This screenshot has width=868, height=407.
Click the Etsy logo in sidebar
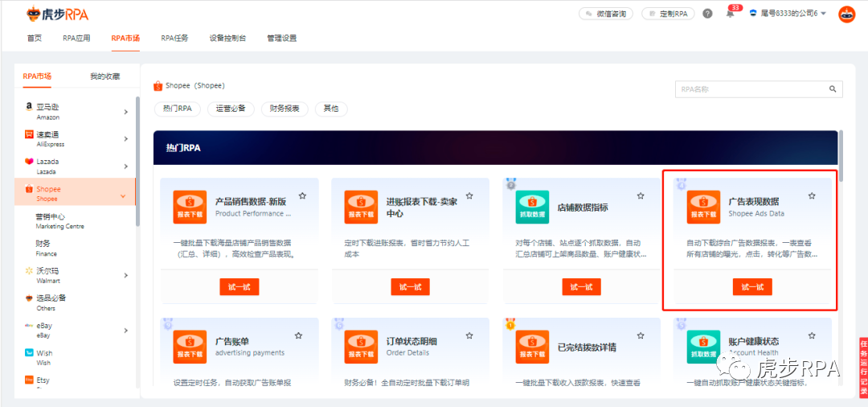point(29,380)
